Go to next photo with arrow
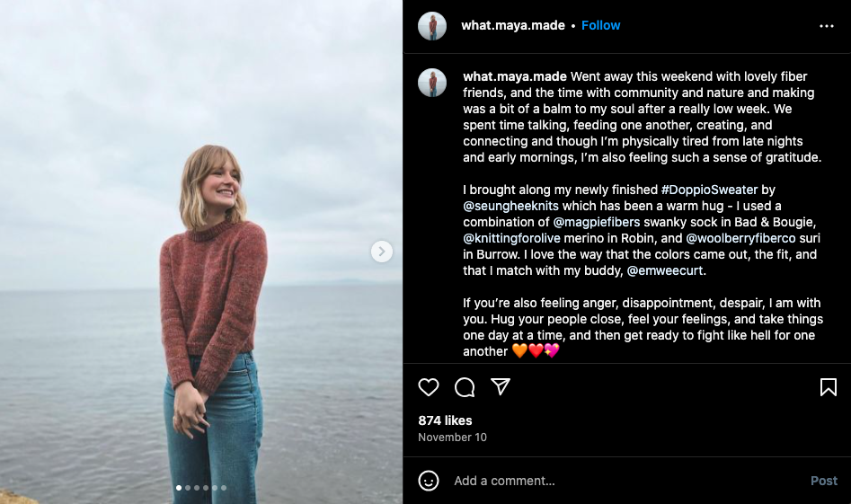Image resolution: width=851 pixels, height=504 pixels. tap(382, 252)
